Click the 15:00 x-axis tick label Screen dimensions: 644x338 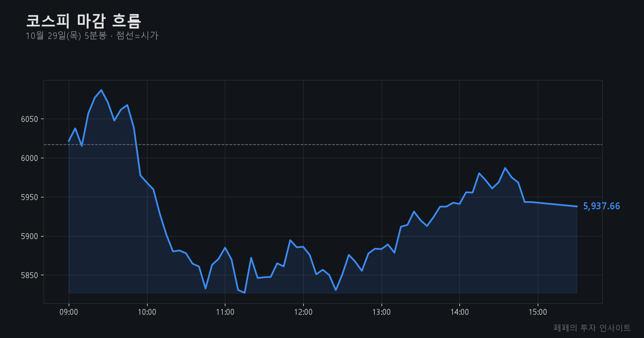(x=538, y=312)
